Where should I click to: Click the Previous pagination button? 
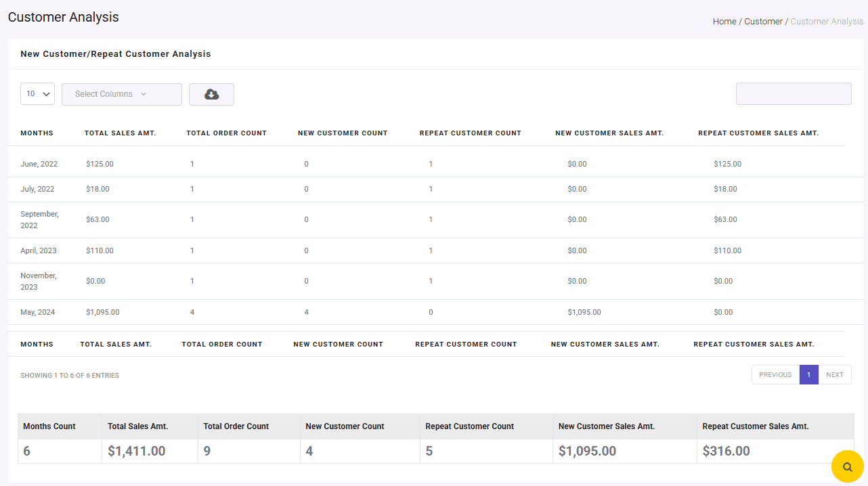click(775, 375)
